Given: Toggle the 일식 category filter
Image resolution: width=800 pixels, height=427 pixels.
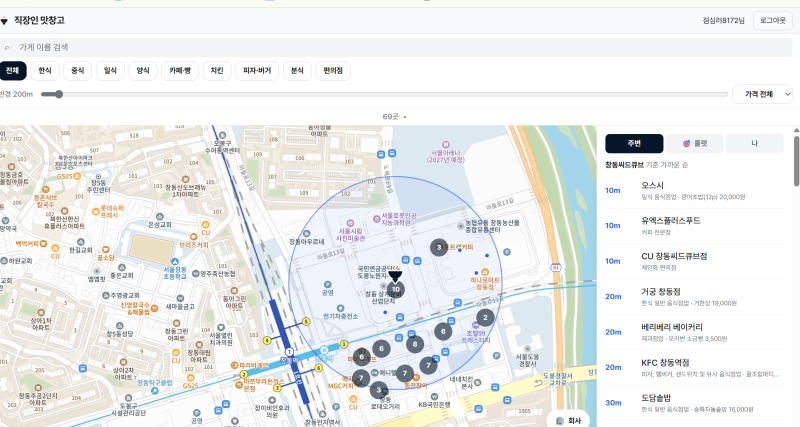Looking at the screenshot, I should pyautogui.click(x=110, y=70).
